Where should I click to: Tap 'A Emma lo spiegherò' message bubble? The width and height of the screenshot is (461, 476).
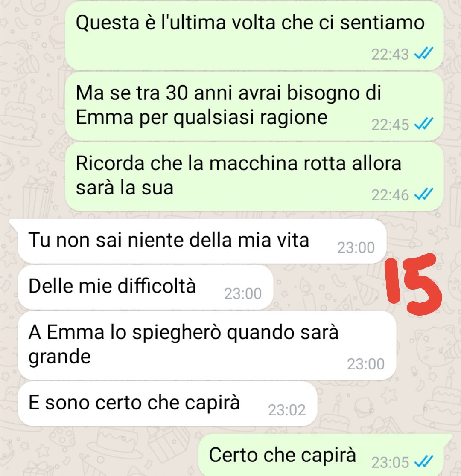point(207,345)
